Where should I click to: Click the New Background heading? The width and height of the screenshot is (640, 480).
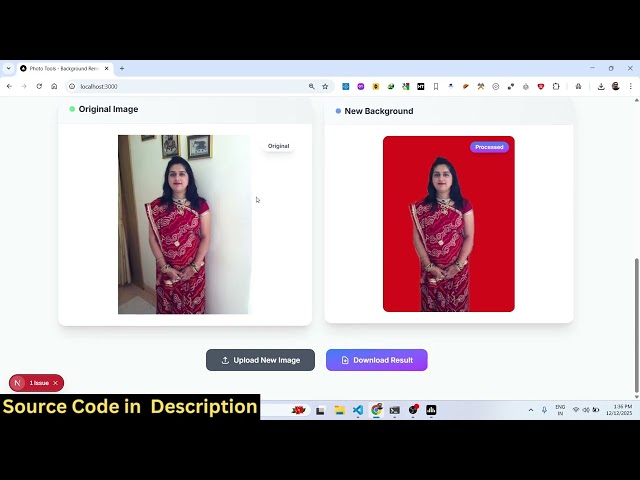point(379,111)
